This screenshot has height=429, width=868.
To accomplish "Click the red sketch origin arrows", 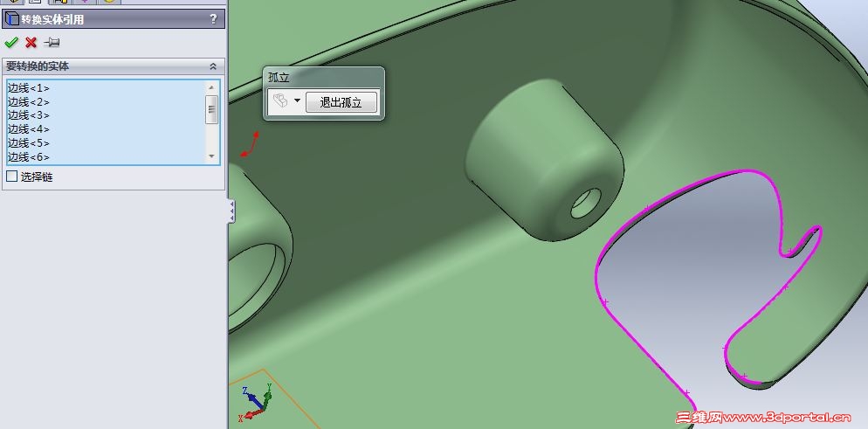I will (249, 144).
